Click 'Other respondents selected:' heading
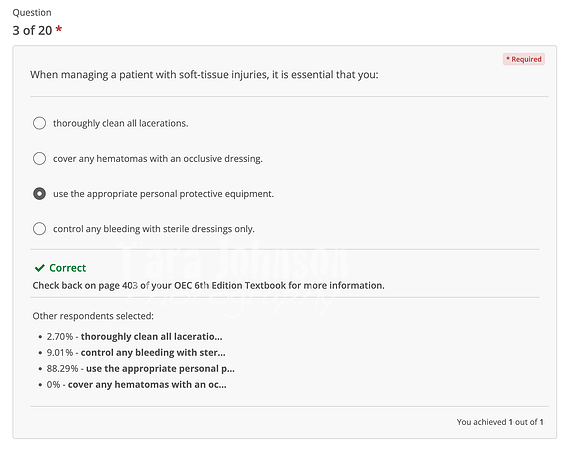Viewport: 572px width, 450px height. pos(93,316)
